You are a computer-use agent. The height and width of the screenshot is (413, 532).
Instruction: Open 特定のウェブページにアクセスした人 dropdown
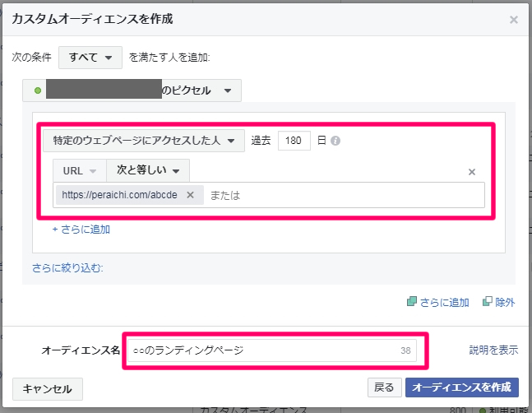[x=144, y=141]
